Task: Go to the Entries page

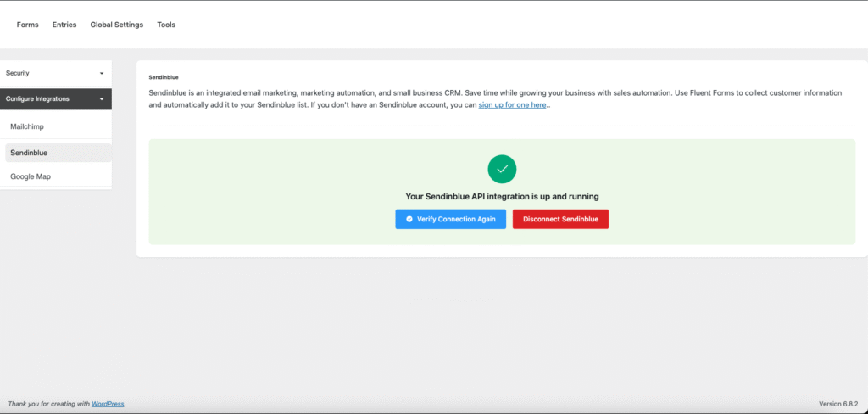Action: 64,25
